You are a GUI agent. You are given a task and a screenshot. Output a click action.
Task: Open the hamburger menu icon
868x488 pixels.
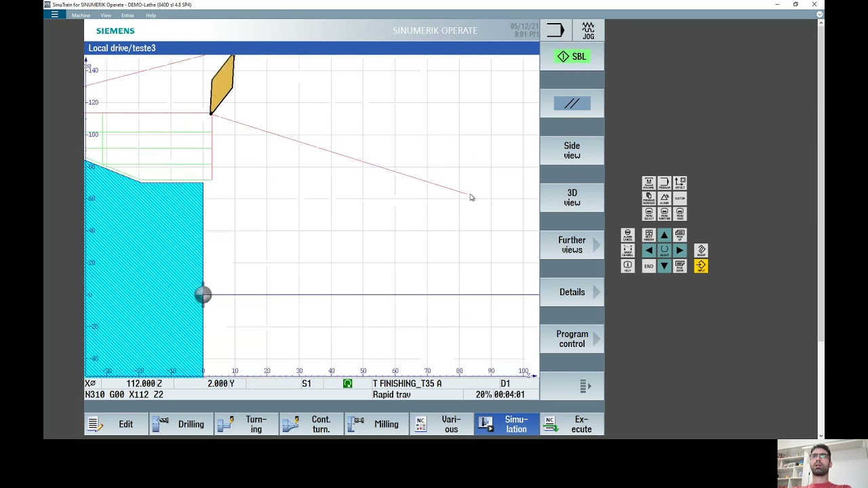click(54, 14)
